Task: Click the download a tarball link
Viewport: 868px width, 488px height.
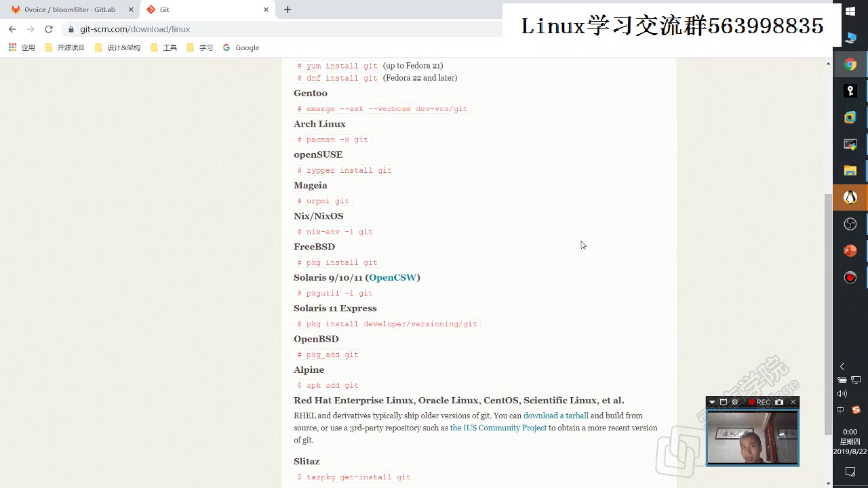Action: coord(556,415)
